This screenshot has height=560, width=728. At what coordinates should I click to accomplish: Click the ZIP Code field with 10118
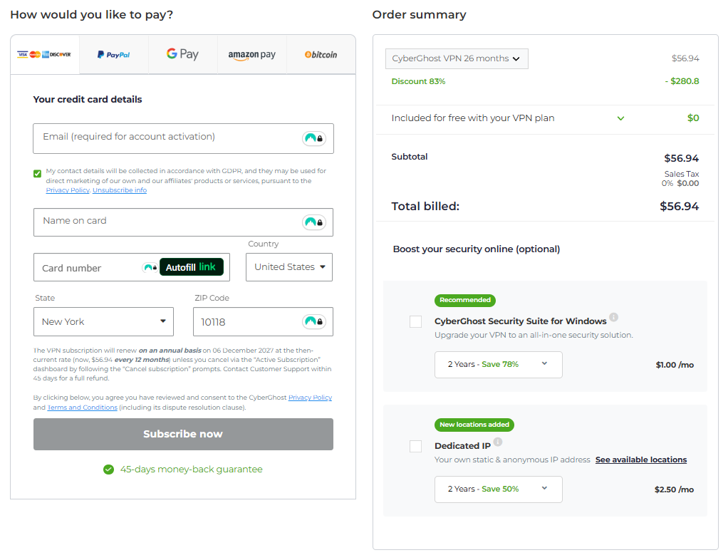[263, 321]
